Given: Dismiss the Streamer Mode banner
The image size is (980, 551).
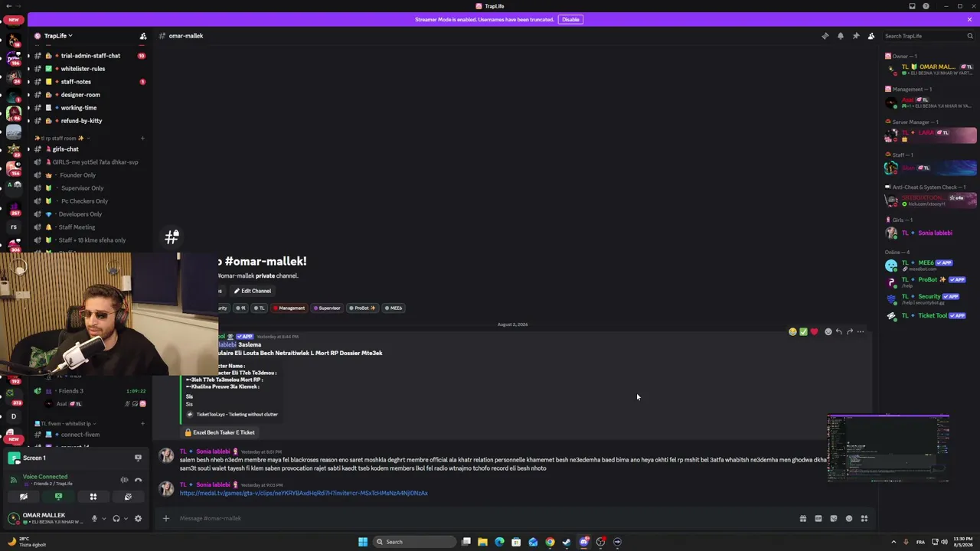Looking at the screenshot, I should click(969, 19).
